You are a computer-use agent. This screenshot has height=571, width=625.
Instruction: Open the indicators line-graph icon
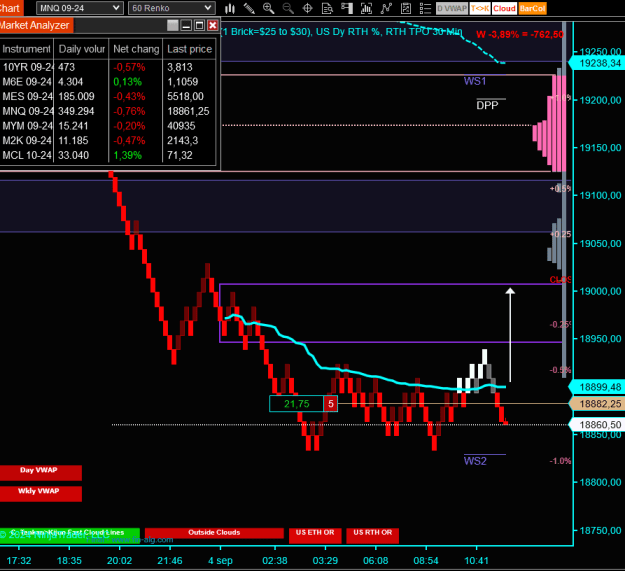click(x=386, y=8)
